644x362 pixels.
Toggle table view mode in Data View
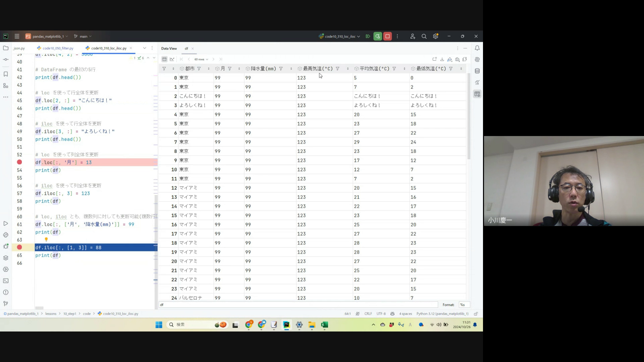[164, 59]
